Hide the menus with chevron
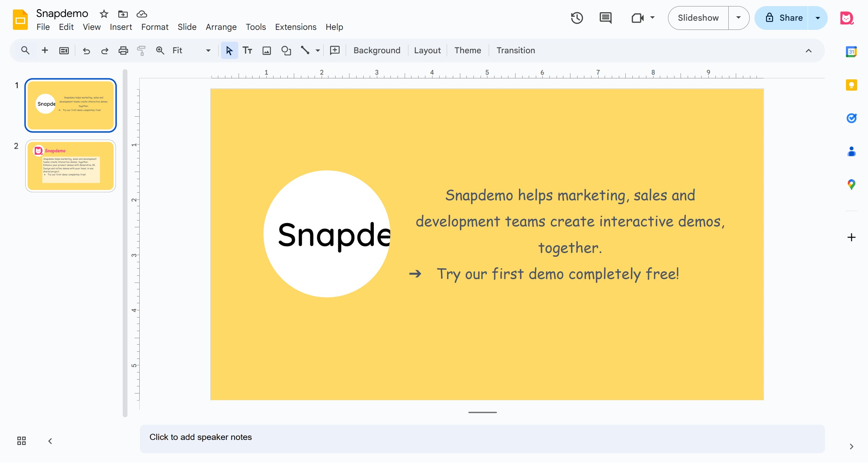868x463 pixels. (809, 51)
